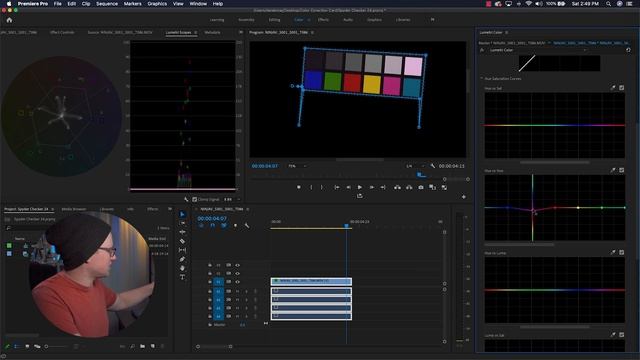
Task: Select the Hand tool
Action: (182, 268)
